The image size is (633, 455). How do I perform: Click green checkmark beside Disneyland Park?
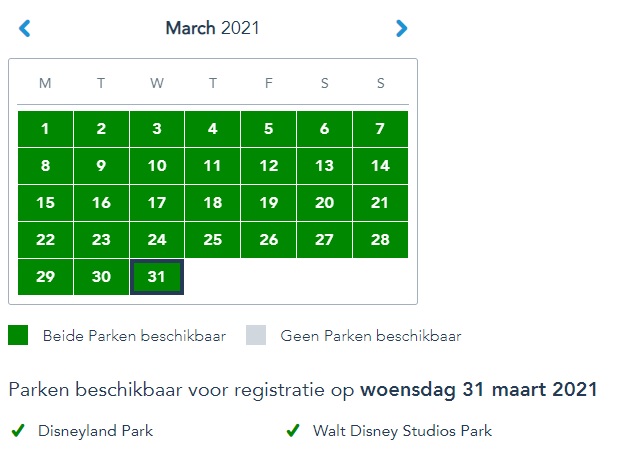point(18,431)
